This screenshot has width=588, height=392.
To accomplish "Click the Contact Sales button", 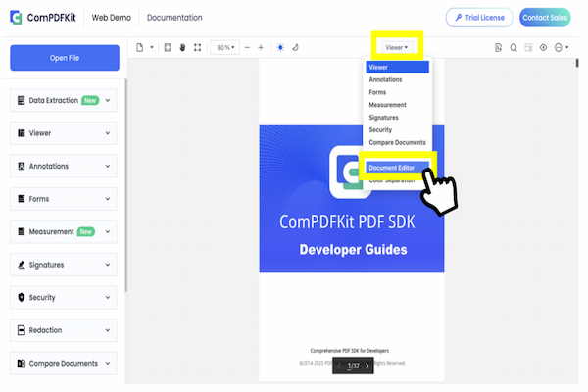I will [x=545, y=18].
